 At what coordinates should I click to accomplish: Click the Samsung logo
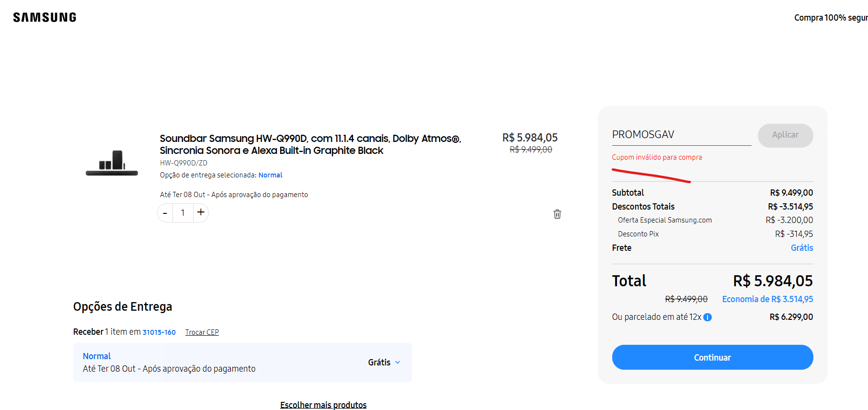pyautogui.click(x=45, y=18)
